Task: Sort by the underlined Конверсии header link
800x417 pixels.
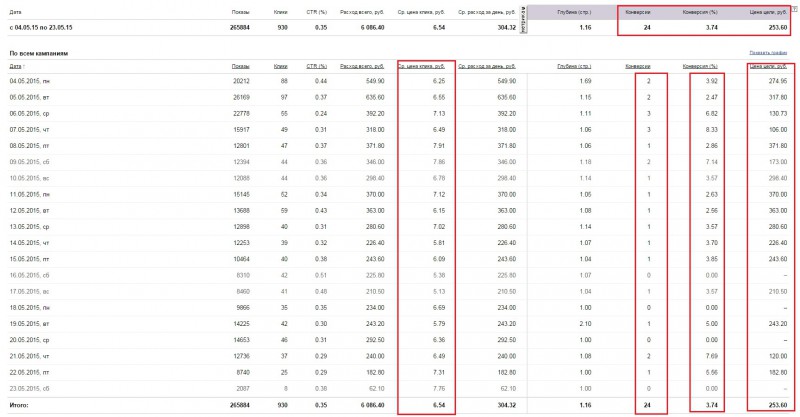Action: pyautogui.click(x=638, y=66)
